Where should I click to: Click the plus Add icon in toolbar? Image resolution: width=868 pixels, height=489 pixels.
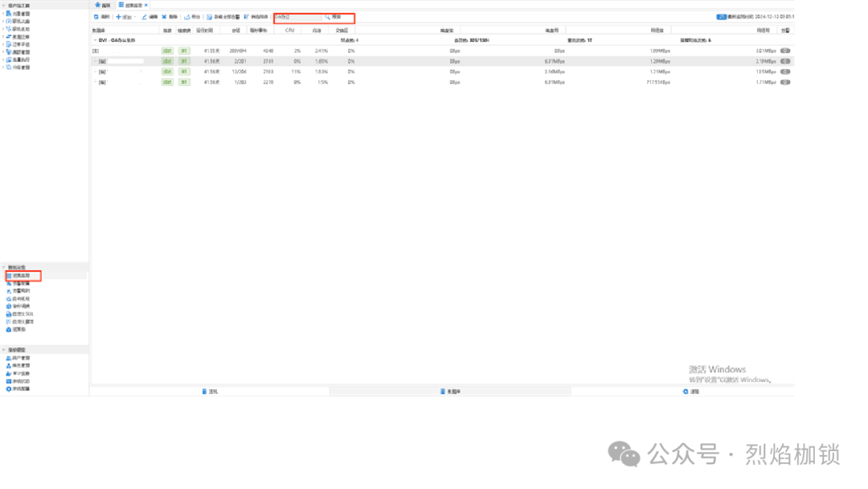(118, 17)
